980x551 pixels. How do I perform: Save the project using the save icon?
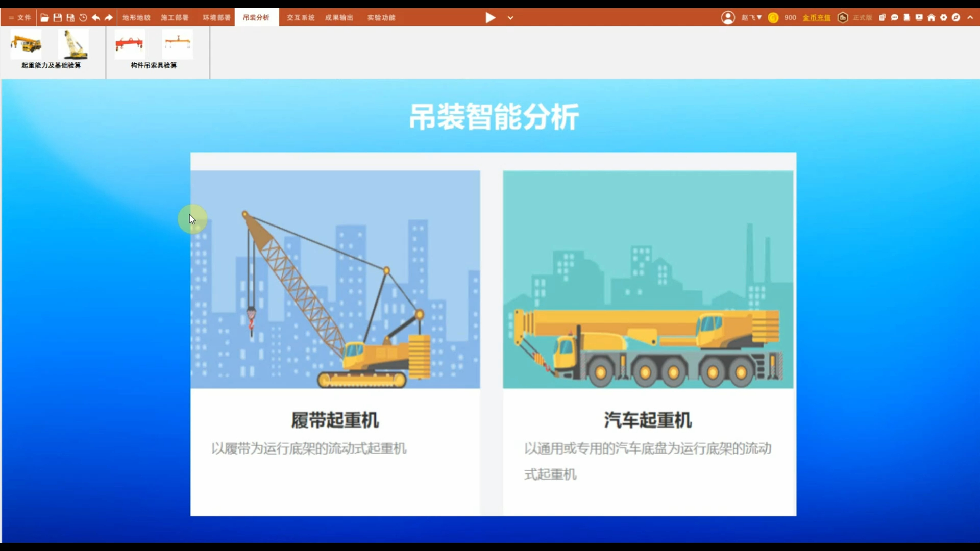[x=57, y=17]
